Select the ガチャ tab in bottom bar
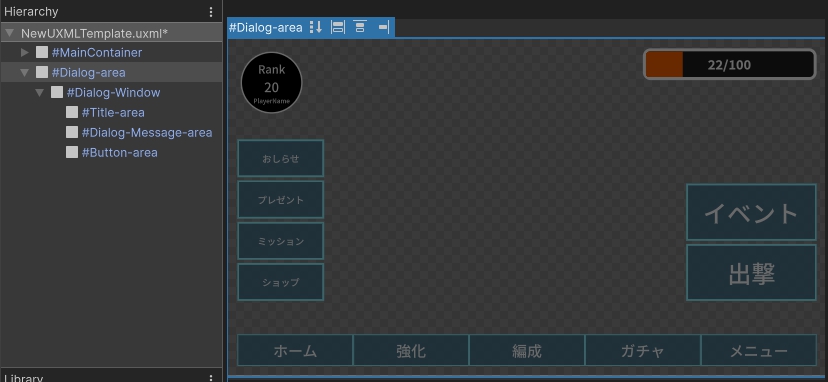This screenshot has height=382, width=828. [x=643, y=350]
